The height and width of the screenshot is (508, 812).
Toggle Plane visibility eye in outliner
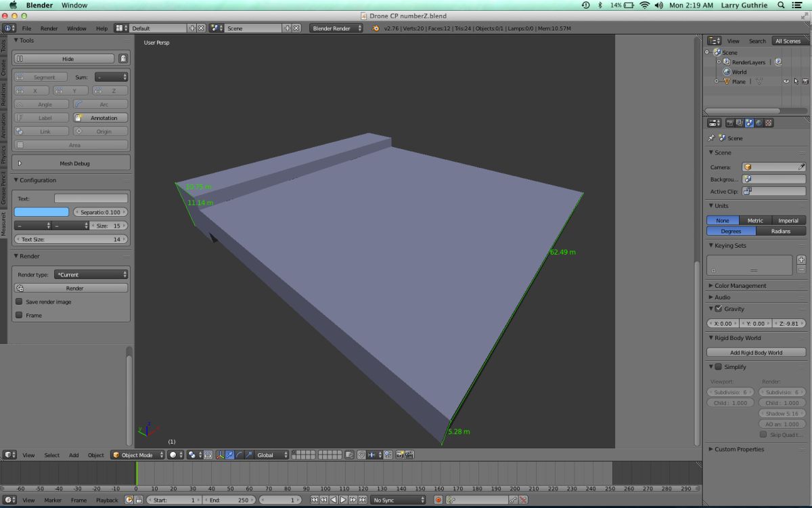786,81
